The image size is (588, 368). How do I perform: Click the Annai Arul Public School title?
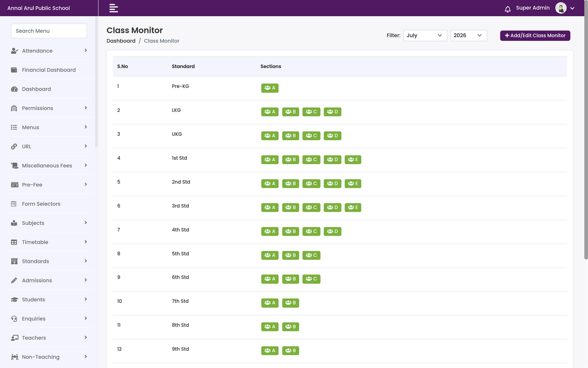(39, 8)
